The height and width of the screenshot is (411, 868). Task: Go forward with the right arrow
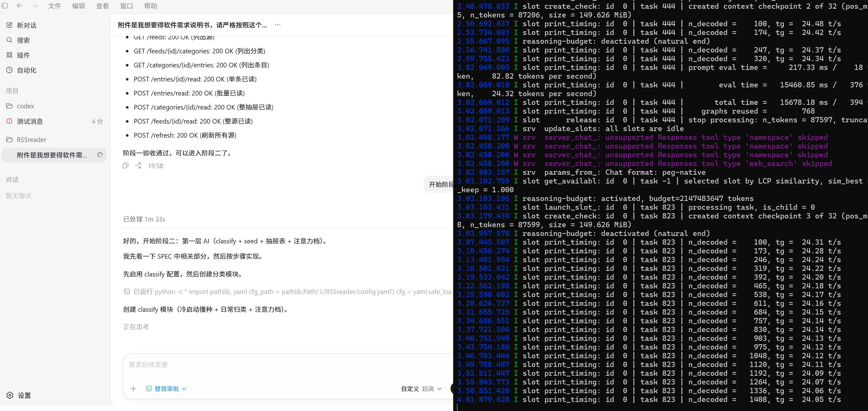tap(34, 6)
